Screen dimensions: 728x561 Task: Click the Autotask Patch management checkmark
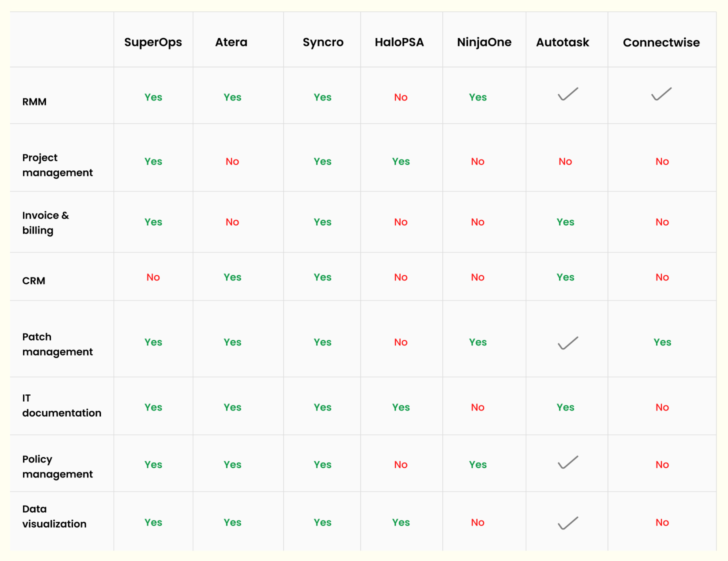click(x=567, y=343)
